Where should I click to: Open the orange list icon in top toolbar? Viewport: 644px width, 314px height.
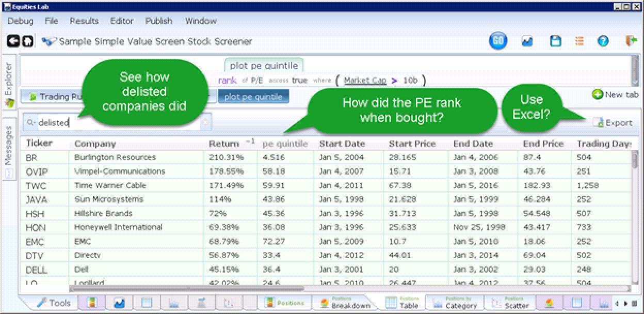[579, 42]
